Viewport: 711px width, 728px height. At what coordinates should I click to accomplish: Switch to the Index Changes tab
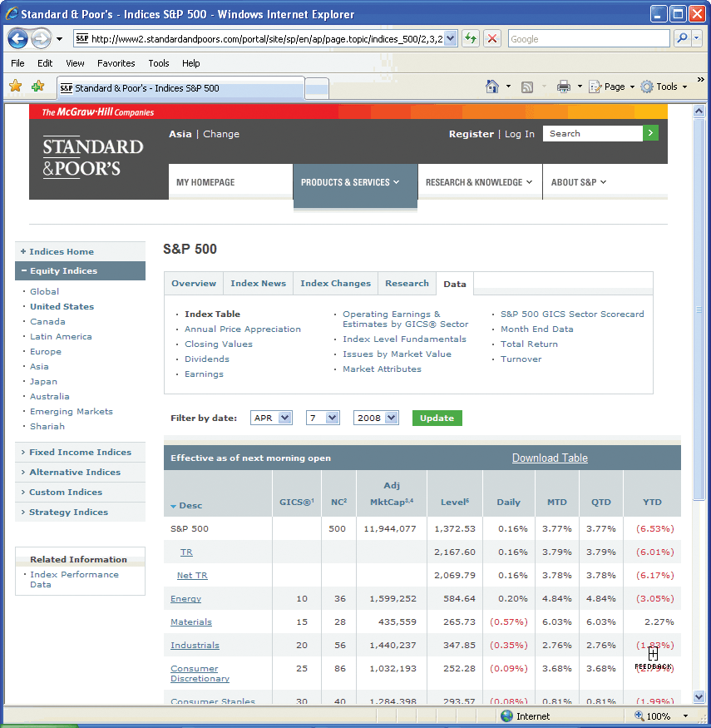click(x=335, y=283)
